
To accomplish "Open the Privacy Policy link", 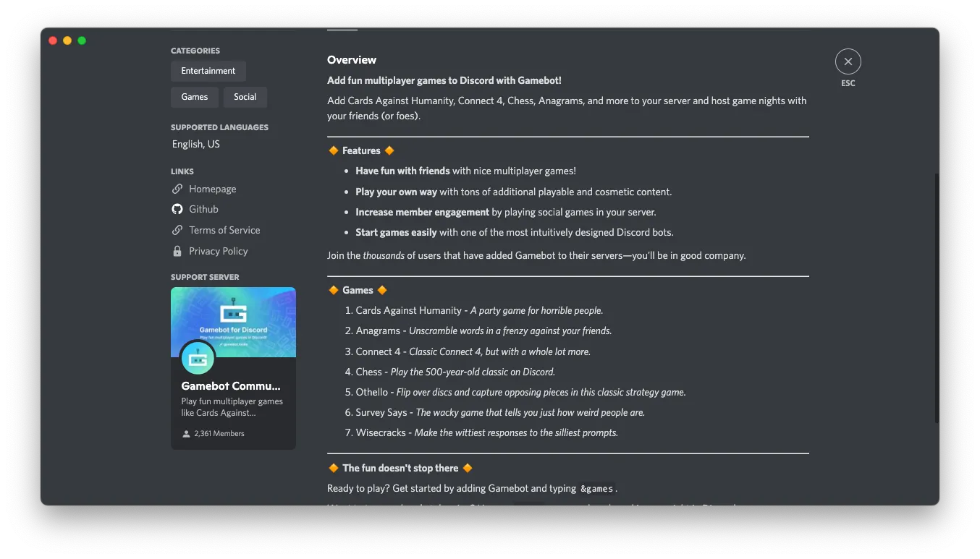I will point(219,251).
